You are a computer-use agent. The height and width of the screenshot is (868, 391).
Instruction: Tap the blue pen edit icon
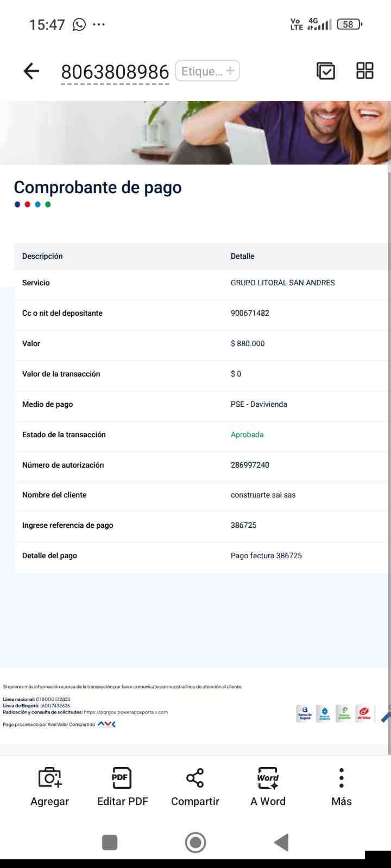[x=386, y=714]
